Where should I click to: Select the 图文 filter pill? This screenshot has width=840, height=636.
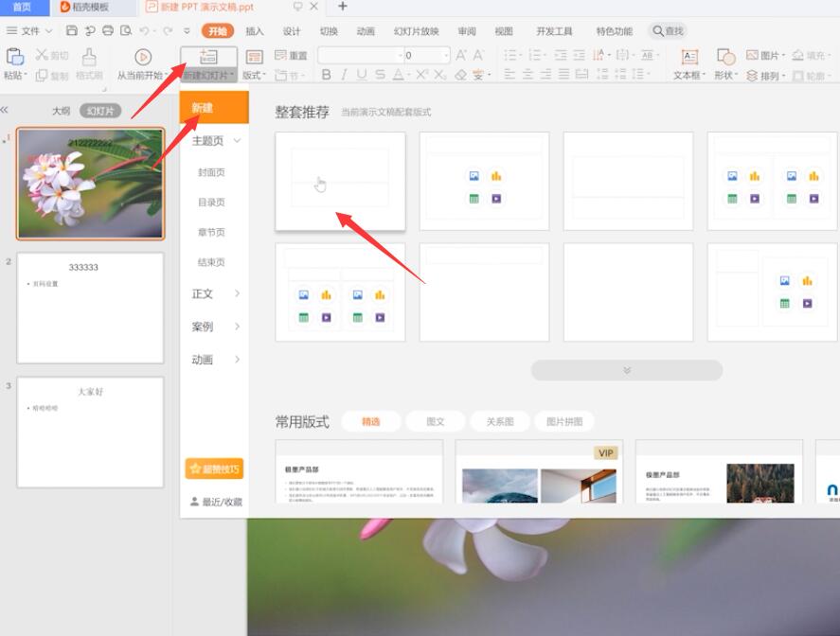[436, 421]
